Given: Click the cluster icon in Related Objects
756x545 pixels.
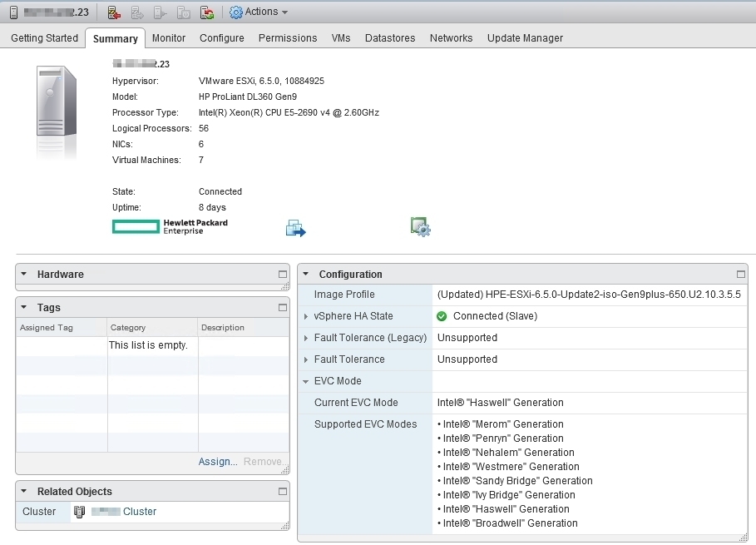Looking at the screenshot, I should 80,512.
